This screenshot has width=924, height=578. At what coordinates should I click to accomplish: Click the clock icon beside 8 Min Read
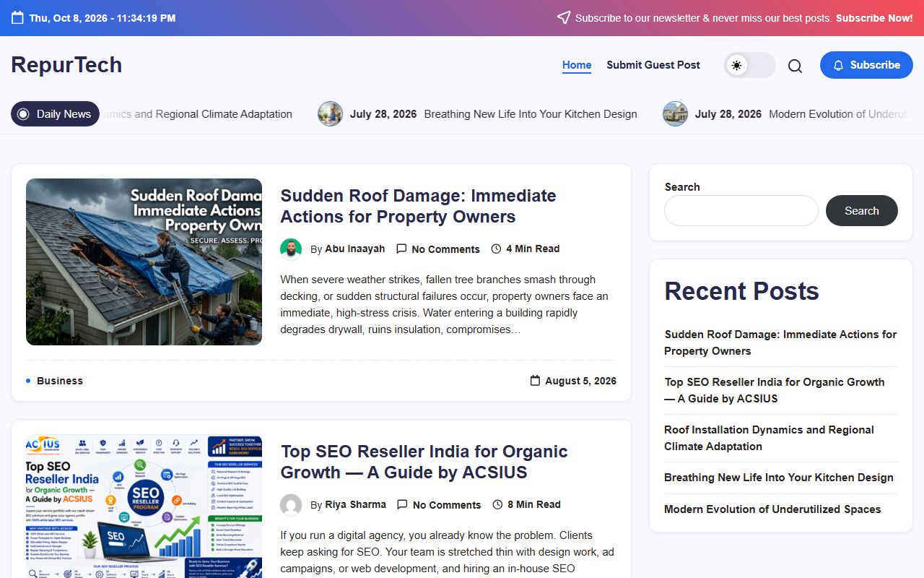(497, 505)
